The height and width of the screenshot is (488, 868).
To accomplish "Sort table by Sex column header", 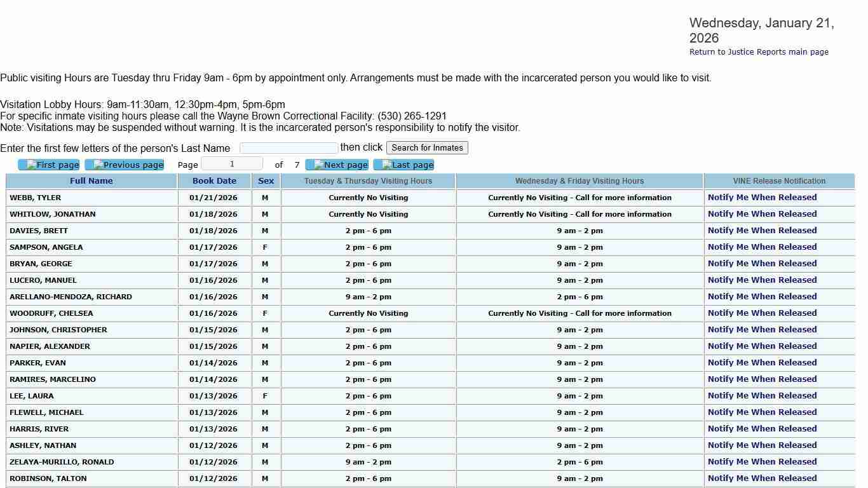I will click(266, 181).
